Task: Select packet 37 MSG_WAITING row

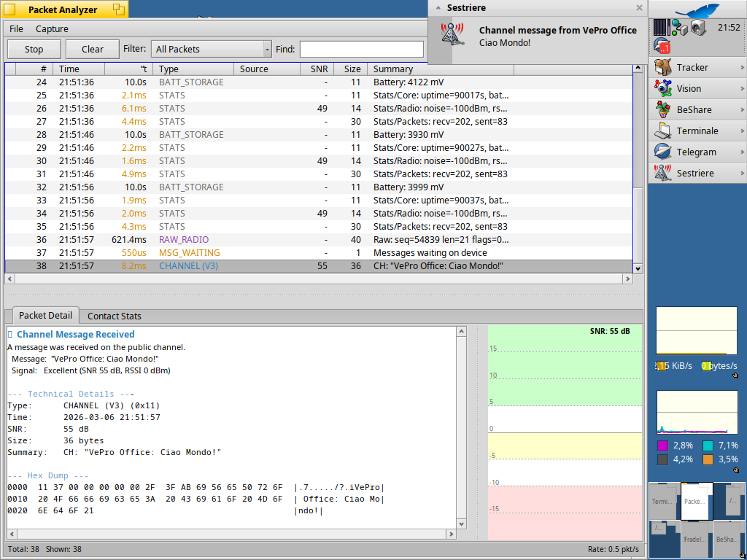Action: pos(319,253)
